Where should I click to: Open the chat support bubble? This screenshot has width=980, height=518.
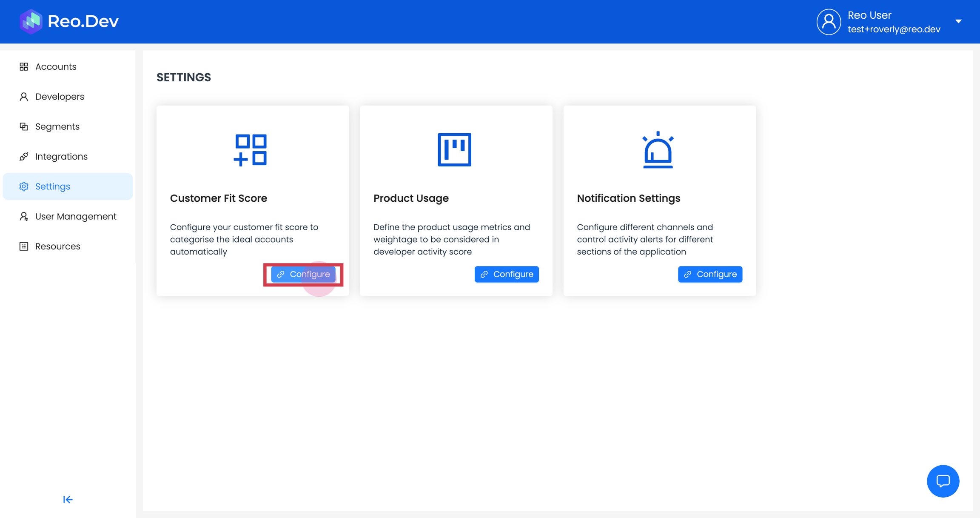click(x=943, y=481)
